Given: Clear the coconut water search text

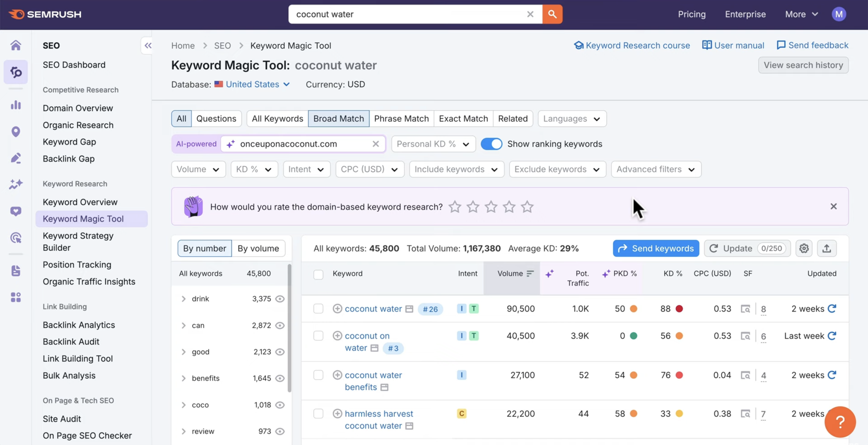Looking at the screenshot, I should 530,14.
